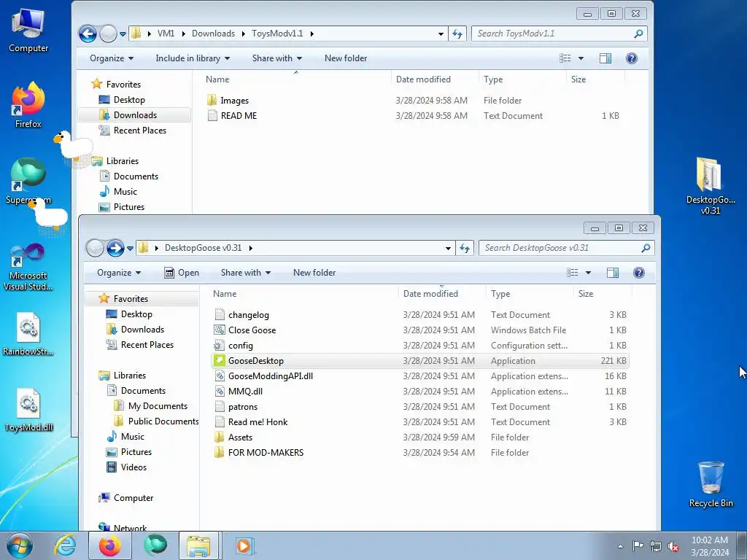Viewport: 747px width, 560px height.
Task: Open Internet Explorer from the taskbar
Action: point(65,545)
